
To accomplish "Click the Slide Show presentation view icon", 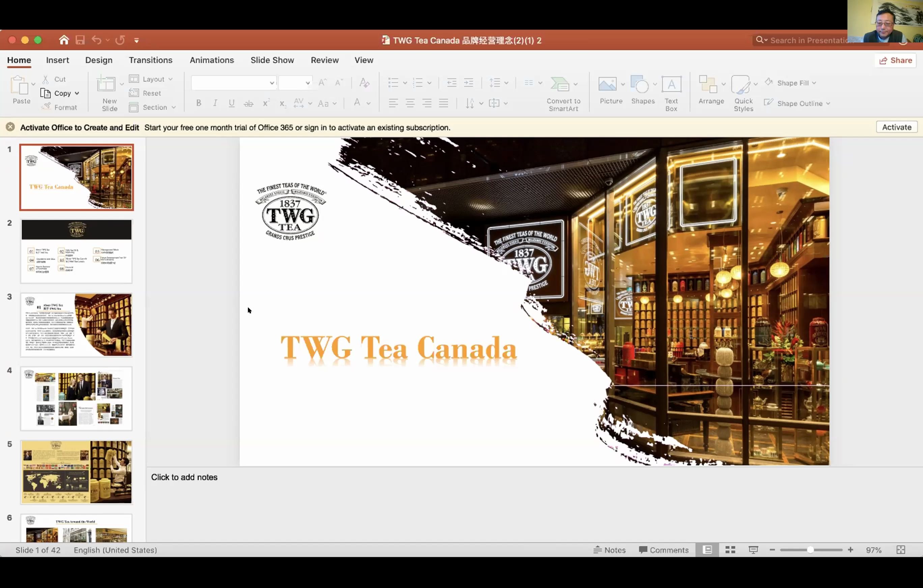I will [x=753, y=550].
